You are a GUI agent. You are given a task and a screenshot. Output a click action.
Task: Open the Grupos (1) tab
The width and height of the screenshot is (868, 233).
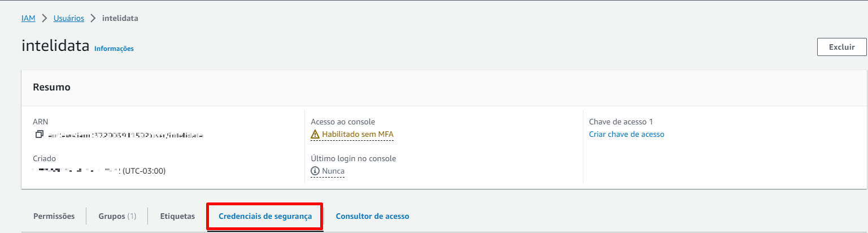coord(117,216)
